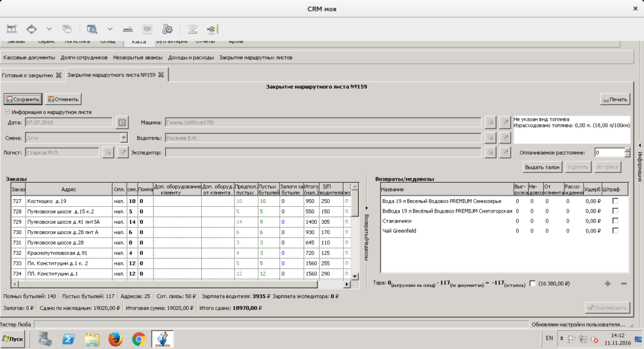Open the Смена dropdown
644x349 pixels.
point(124,138)
